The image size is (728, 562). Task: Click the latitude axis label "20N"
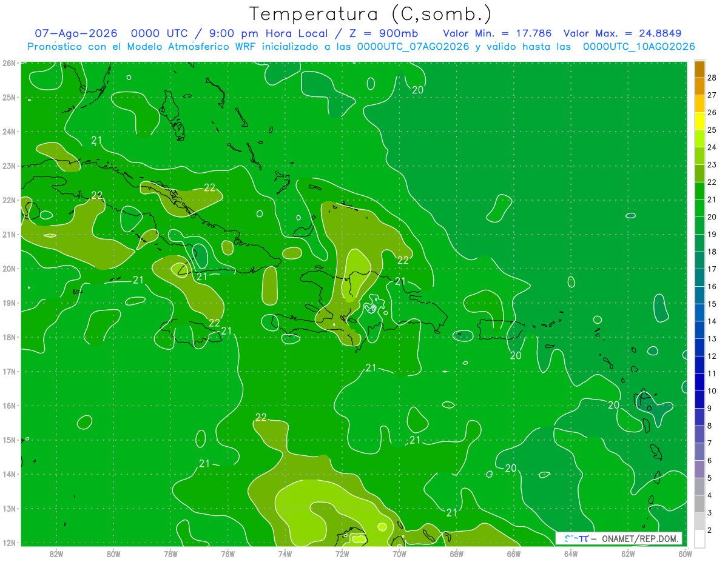point(9,269)
